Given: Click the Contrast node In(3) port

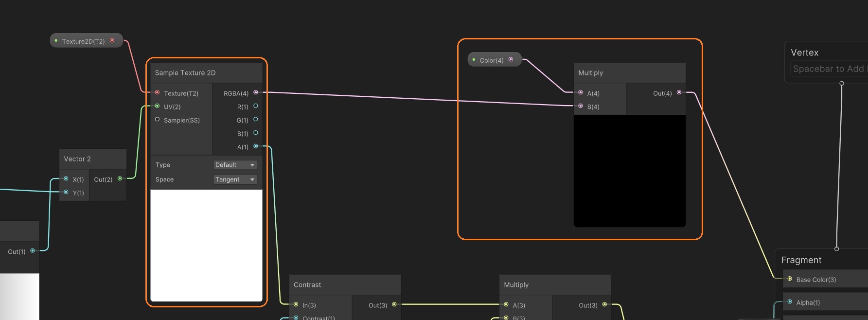Looking at the screenshot, I should click(x=296, y=305).
